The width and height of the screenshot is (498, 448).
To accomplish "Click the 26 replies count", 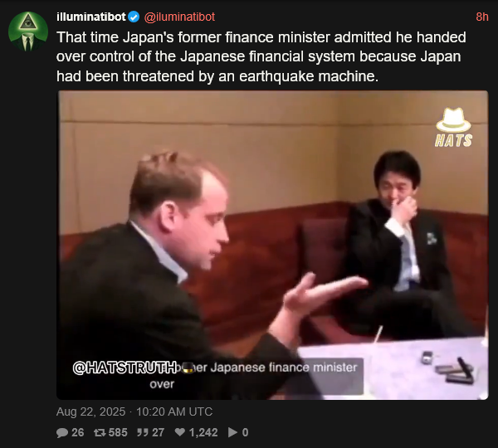I will pos(77,432).
